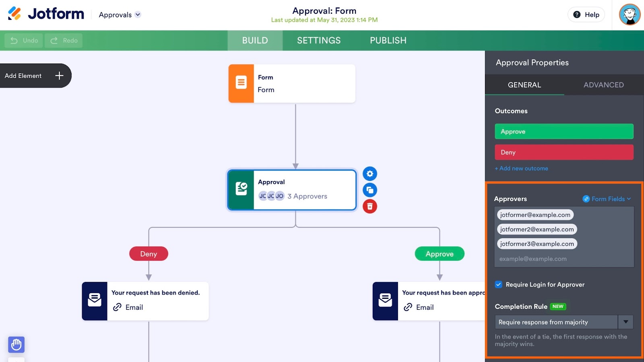Select the Approval element green icon
644x362 pixels.
point(241,190)
